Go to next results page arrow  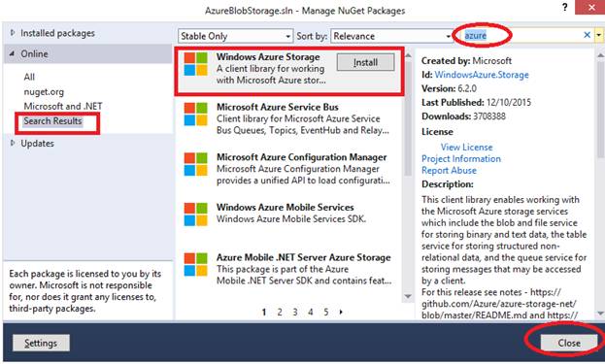pyautogui.click(x=341, y=312)
